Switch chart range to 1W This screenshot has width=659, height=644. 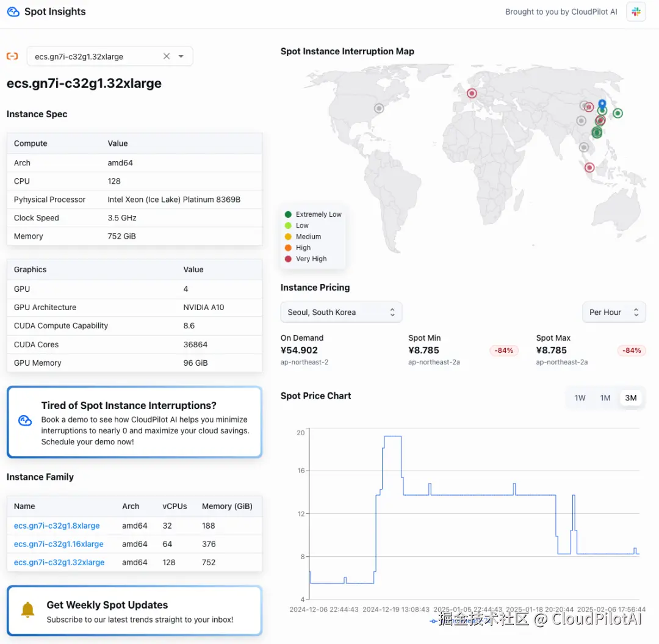click(580, 398)
